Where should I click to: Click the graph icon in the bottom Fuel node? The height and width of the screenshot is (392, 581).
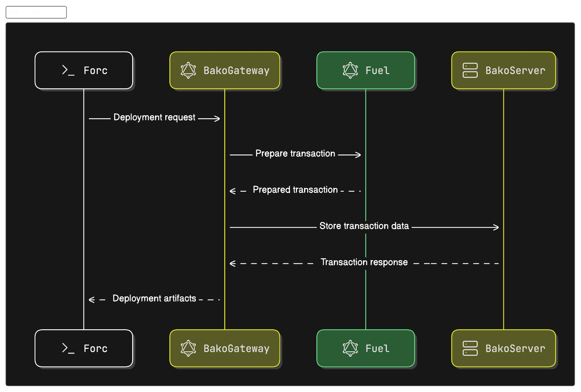click(x=350, y=348)
